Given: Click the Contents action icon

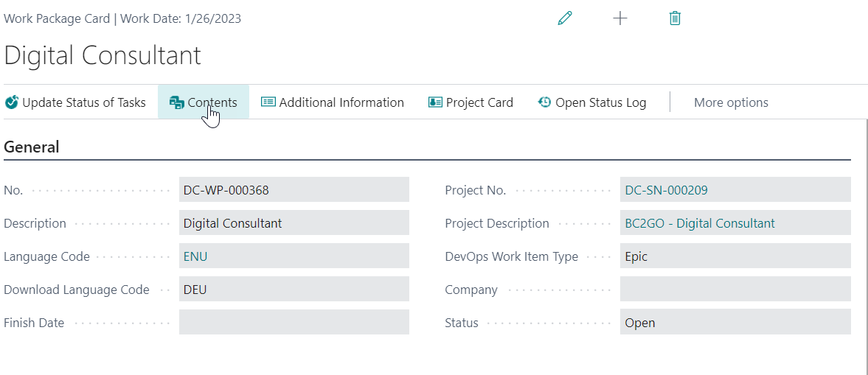Looking at the screenshot, I should pos(177,102).
